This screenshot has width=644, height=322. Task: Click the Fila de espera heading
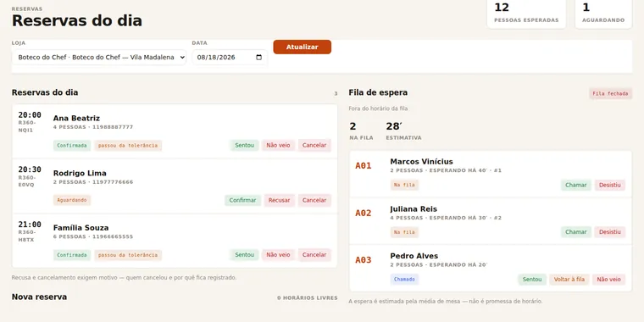pos(378,93)
